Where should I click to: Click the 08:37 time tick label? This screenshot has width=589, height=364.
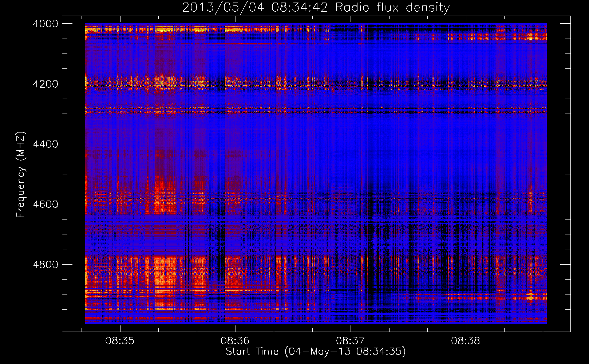click(350, 341)
